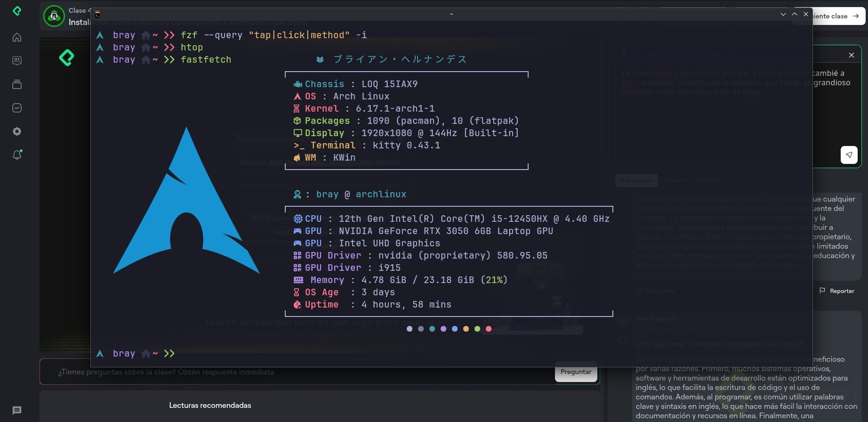Close the kitty terminal window
The image size is (868, 422).
coord(806,14)
